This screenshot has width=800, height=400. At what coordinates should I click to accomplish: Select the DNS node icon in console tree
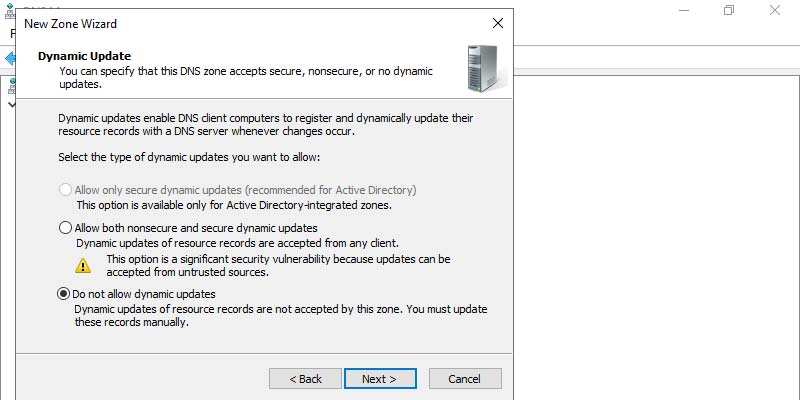click(11, 86)
